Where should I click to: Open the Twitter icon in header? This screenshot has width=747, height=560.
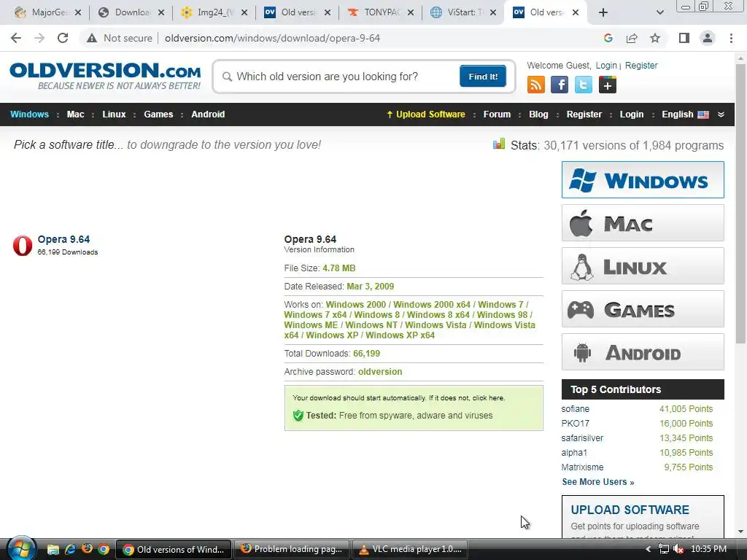[583, 85]
